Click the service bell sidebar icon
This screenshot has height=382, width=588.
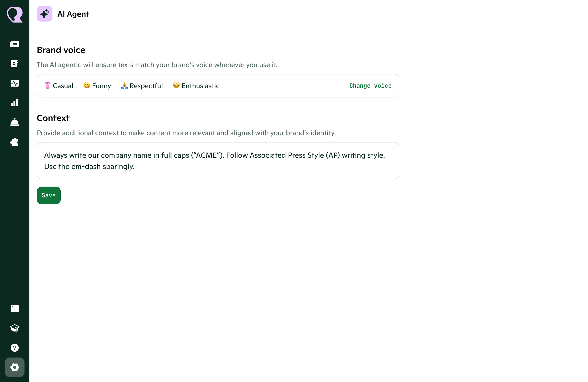pos(14,122)
